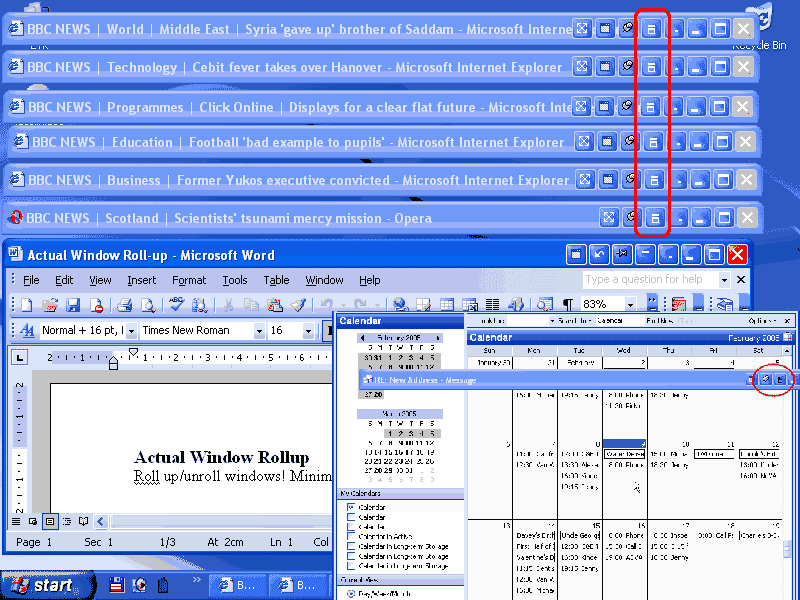Viewport: 800px width, 600px height.
Task: Click roll-up button on Scotland Opera window
Action: (x=655, y=218)
